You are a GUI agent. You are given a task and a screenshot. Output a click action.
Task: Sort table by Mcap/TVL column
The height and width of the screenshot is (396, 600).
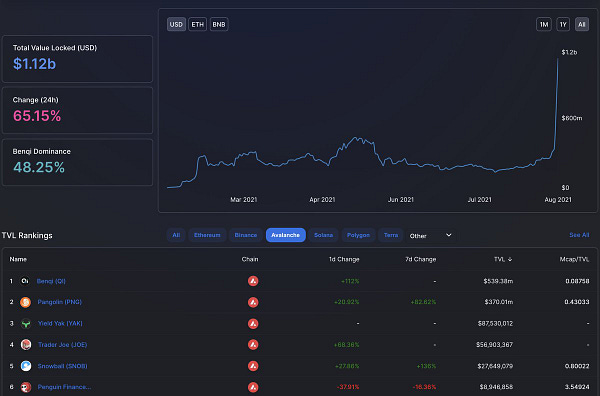(x=574, y=259)
